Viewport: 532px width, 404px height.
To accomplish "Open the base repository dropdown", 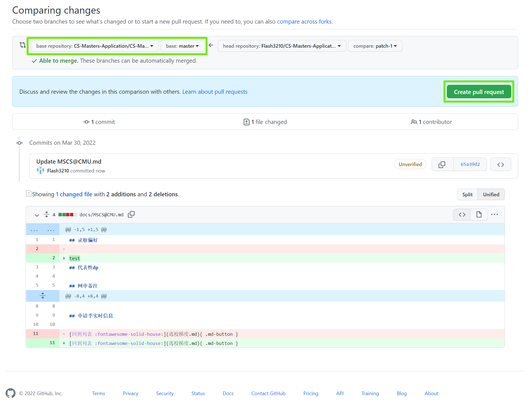I will [95, 46].
